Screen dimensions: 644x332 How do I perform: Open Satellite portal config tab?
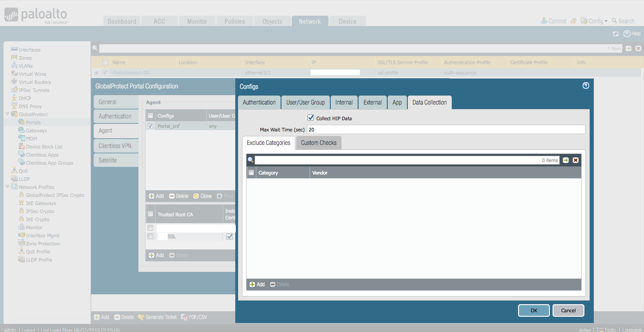click(116, 160)
